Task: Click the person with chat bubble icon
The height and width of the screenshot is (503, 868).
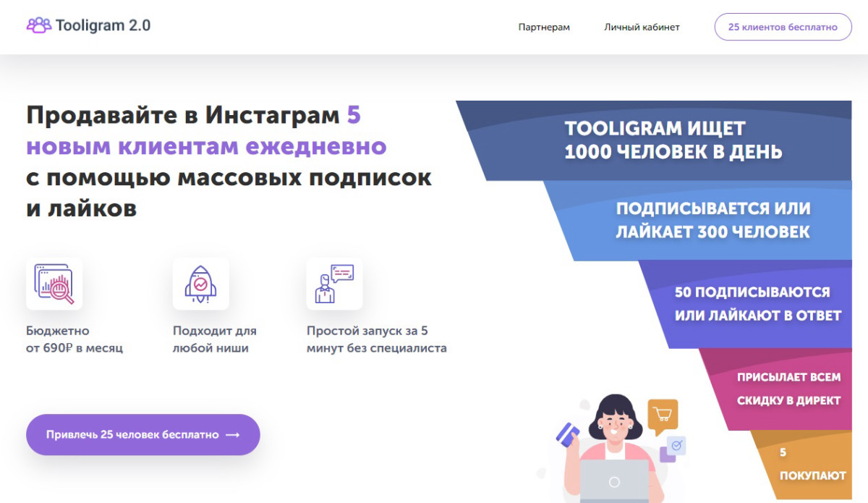Action: click(x=334, y=284)
